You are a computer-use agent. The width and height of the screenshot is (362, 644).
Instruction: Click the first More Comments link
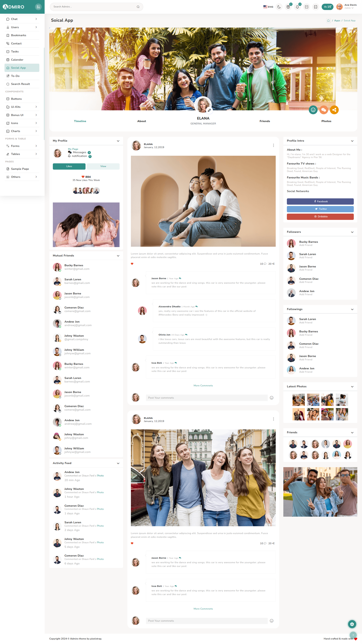(203, 386)
